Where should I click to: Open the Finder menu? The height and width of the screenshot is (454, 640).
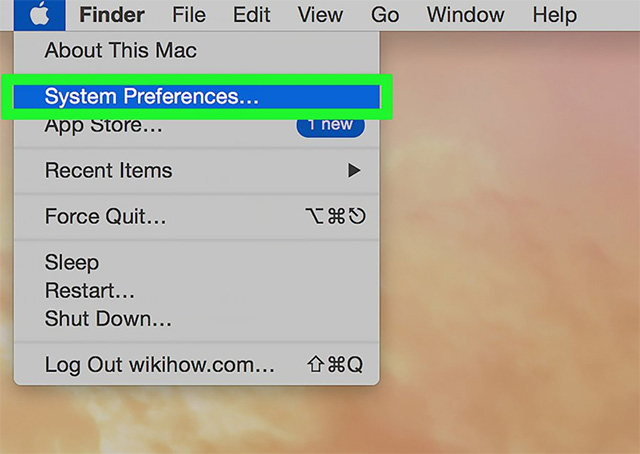tap(112, 15)
